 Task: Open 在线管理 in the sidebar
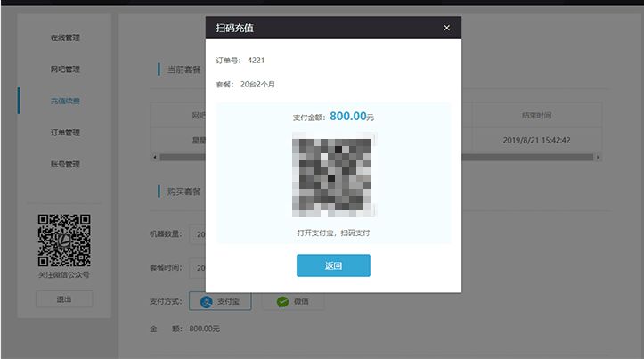coord(65,37)
